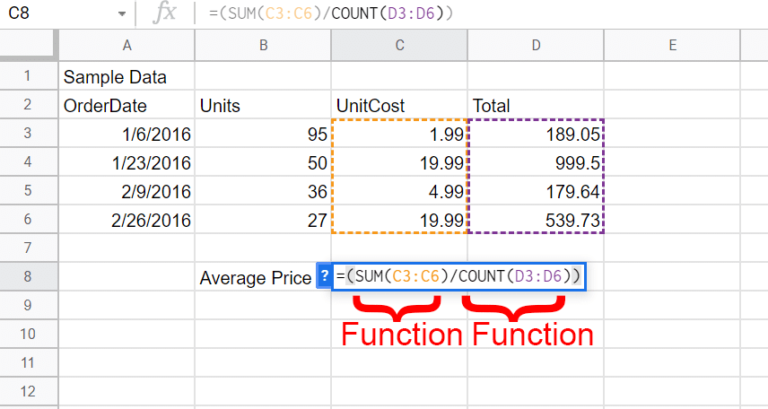This screenshot has height=409, width=768.
Task: Select row 6 header
Action: (28, 219)
